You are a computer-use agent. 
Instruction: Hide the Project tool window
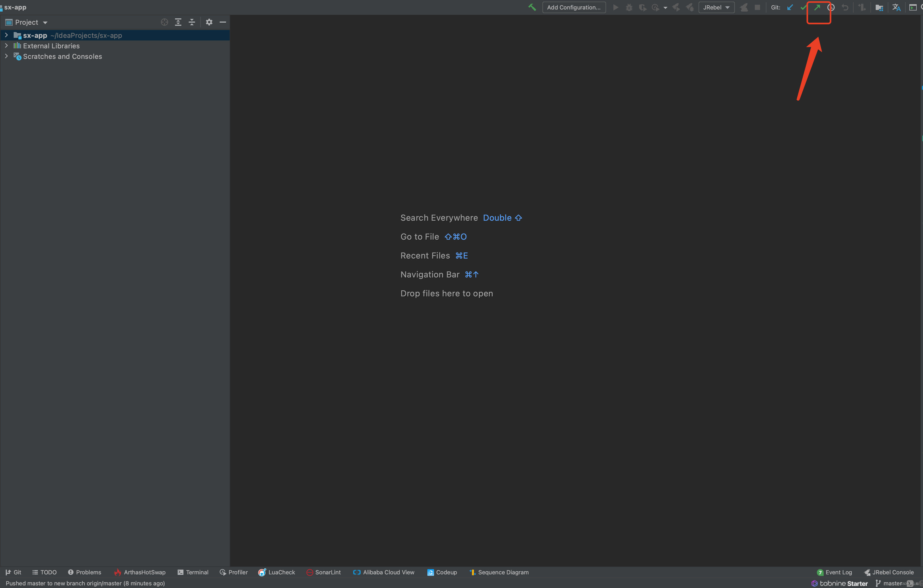point(223,22)
